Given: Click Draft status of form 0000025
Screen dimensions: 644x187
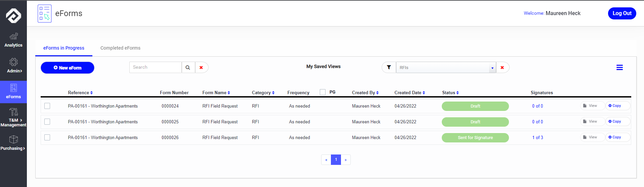Looking at the screenshot, I should [x=475, y=122].
